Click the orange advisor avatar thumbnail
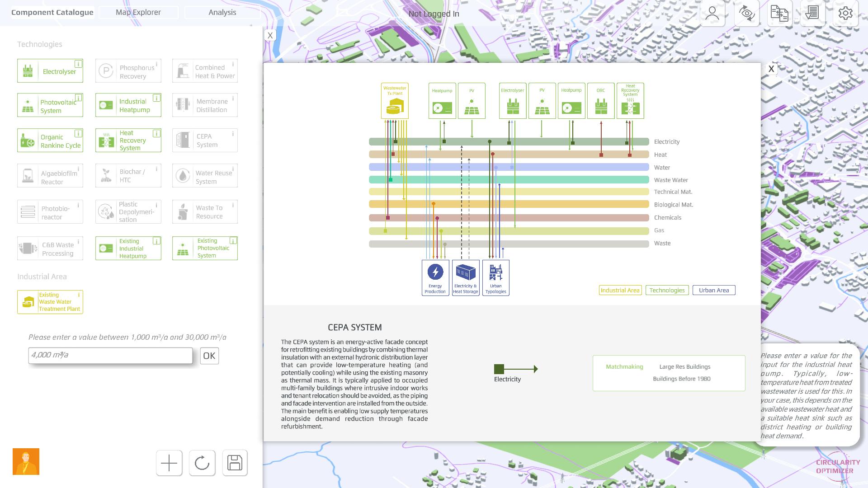The height and width of the screenshot is (488, 868). pyautogui.click(x=26, y=461)
